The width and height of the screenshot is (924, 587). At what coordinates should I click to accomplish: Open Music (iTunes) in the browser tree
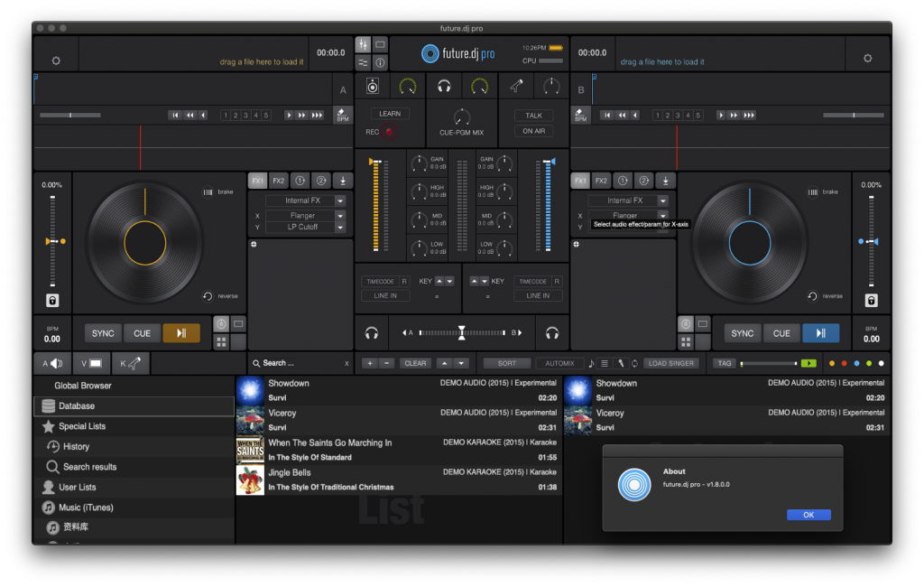coord(134,508)
